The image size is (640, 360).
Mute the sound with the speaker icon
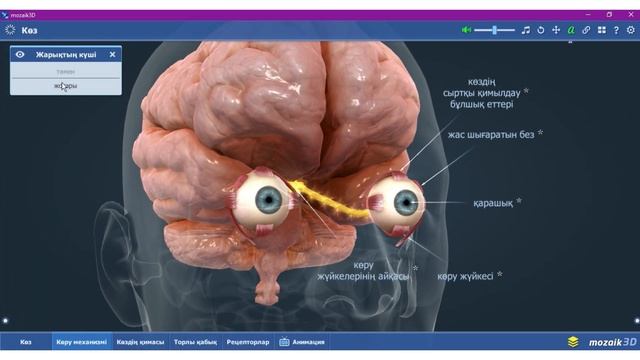pos(466,30)
